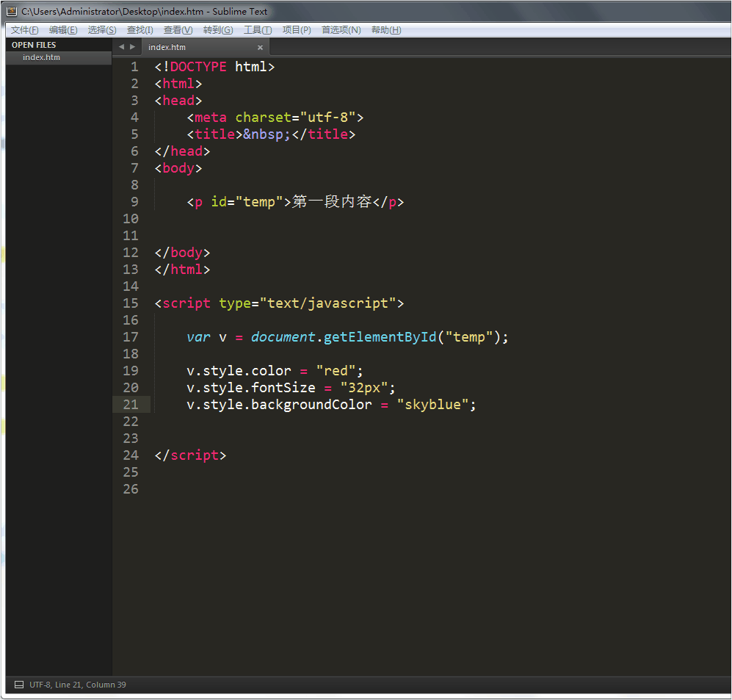732x700 pixels.
Task: Click the OPEN FILES sidebar header
Action: pos(34,45)
